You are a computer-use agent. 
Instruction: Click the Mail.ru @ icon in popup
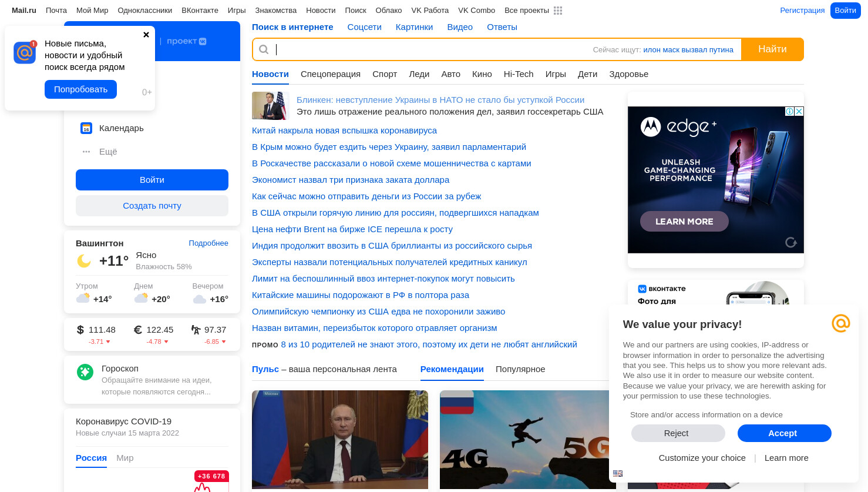pos(25,53)
